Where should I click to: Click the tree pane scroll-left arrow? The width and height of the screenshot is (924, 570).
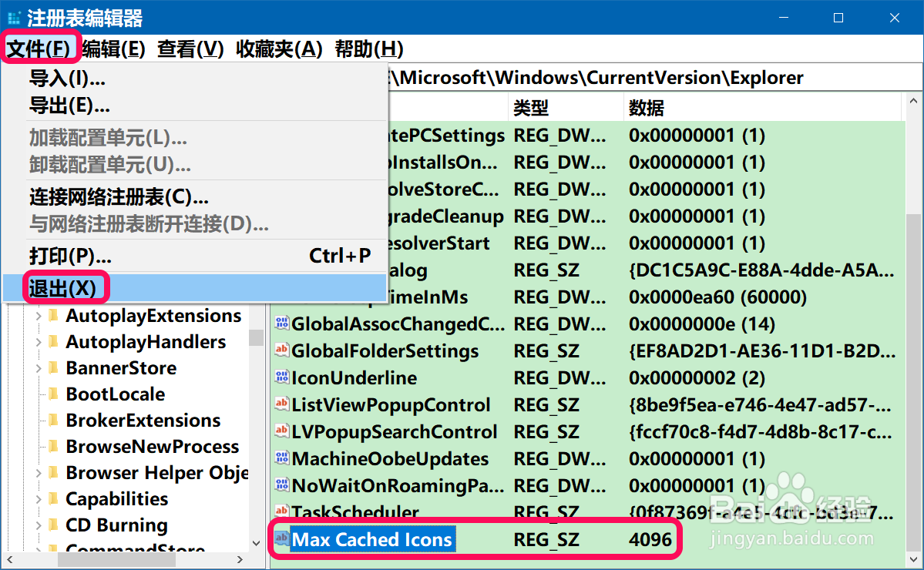click(9, 559)
